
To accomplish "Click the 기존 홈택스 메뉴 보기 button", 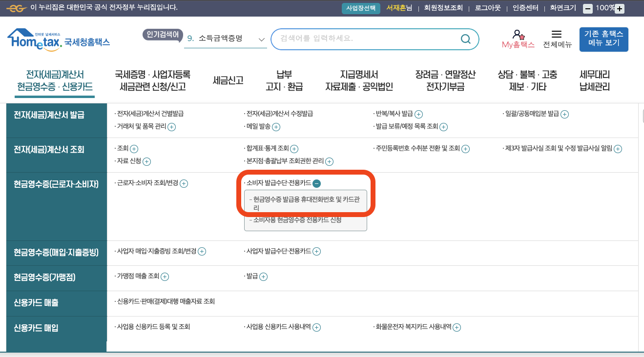I will [605, 39].
